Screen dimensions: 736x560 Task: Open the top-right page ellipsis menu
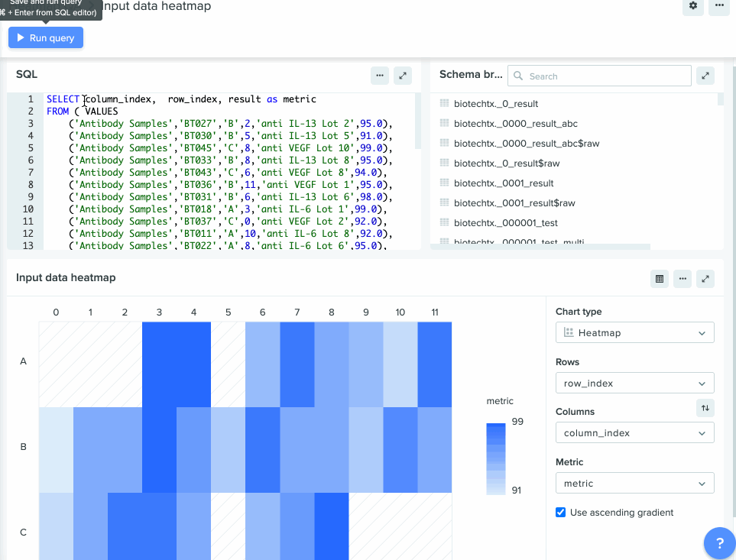719,6
